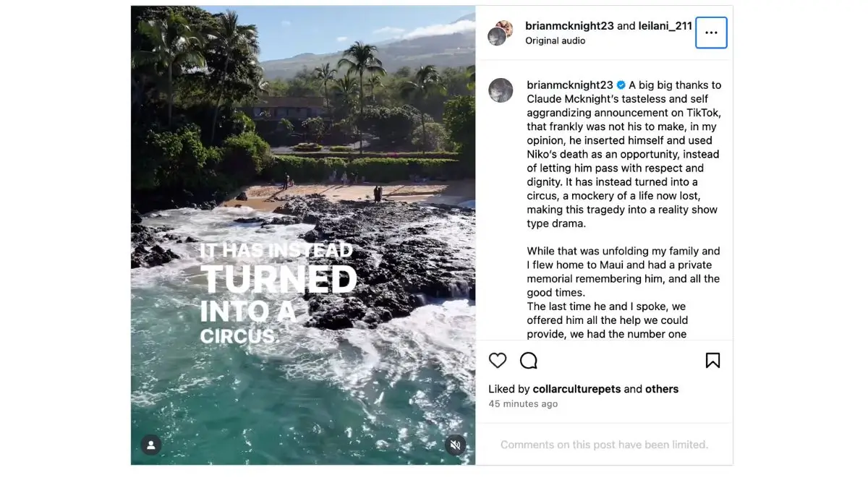The image size is (868, 488).
Task: View others who liked the post
Action: 662,389
